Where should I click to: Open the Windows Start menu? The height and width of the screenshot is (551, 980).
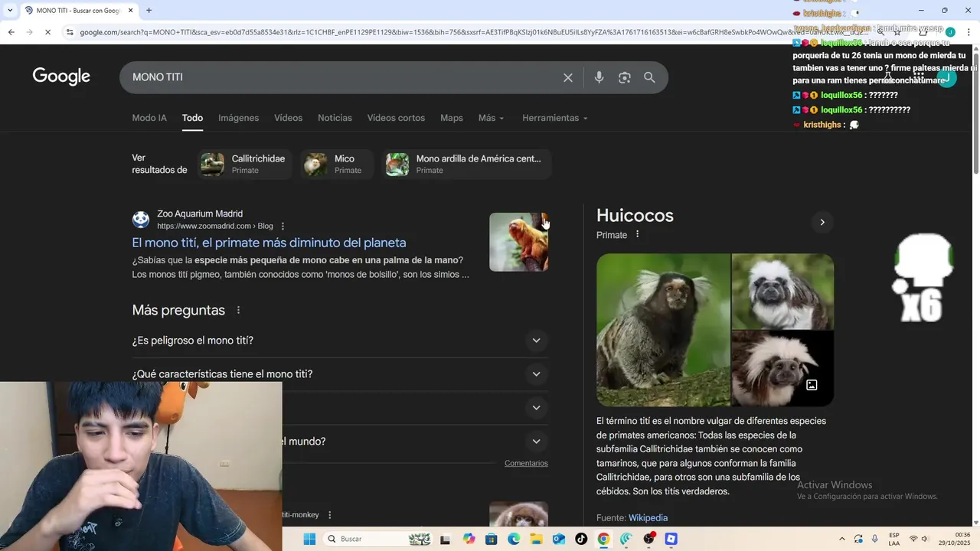point(309,539)
